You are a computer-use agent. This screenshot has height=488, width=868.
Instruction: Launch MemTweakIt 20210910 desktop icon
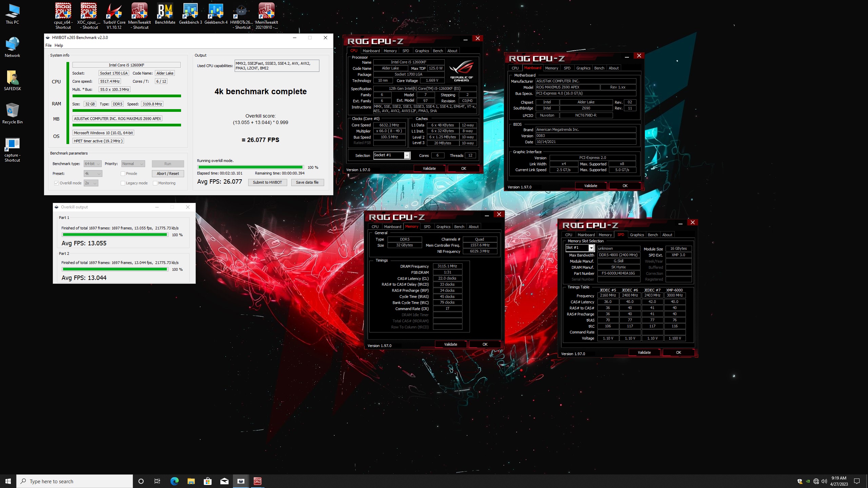click(x=267, y=16)
